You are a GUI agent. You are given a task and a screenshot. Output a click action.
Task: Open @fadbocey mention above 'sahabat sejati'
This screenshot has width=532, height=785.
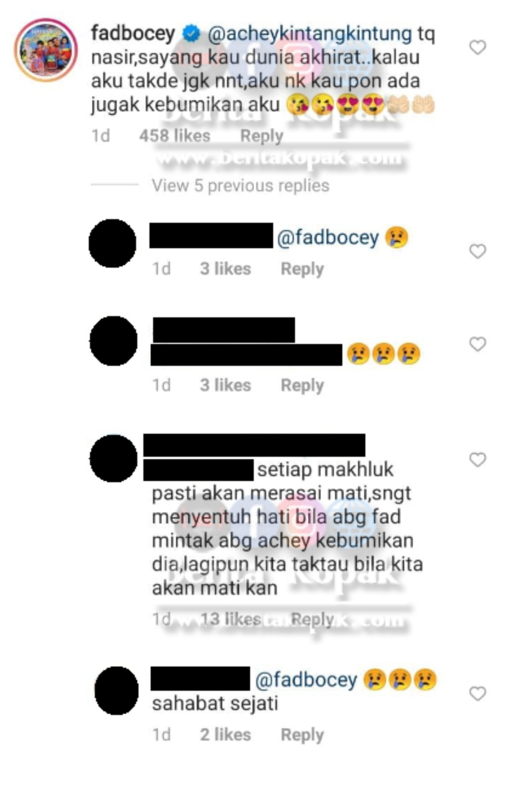click(306, 680)
